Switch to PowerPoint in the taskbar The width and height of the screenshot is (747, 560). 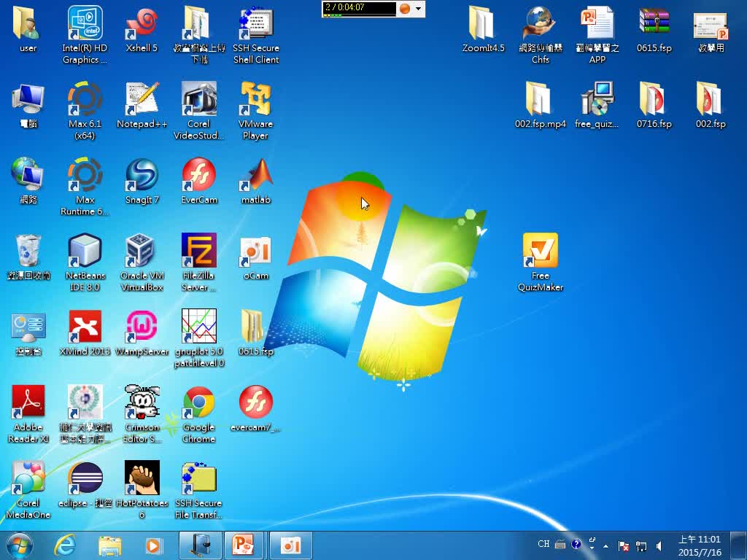pos(243,545)
